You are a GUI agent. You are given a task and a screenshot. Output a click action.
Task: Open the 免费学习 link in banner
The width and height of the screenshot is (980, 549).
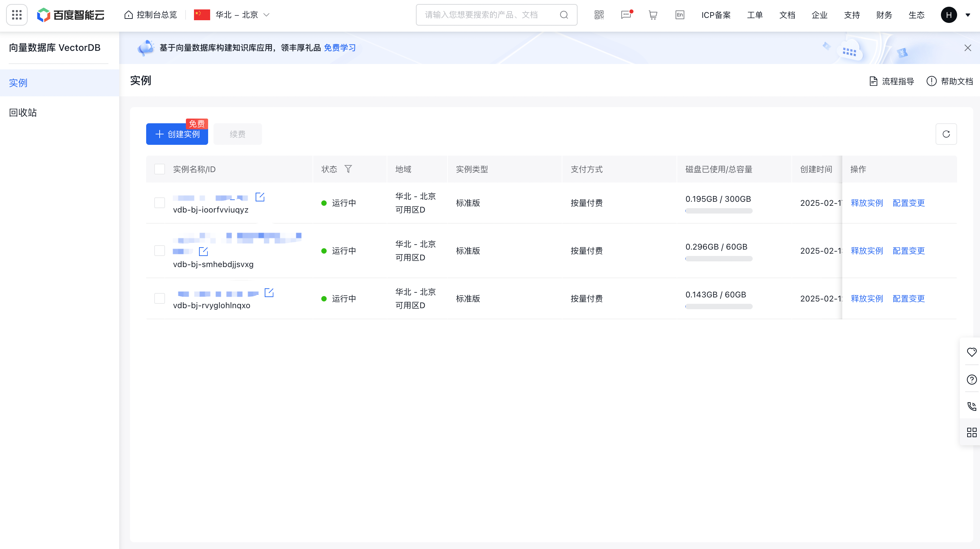pos(340,47)
